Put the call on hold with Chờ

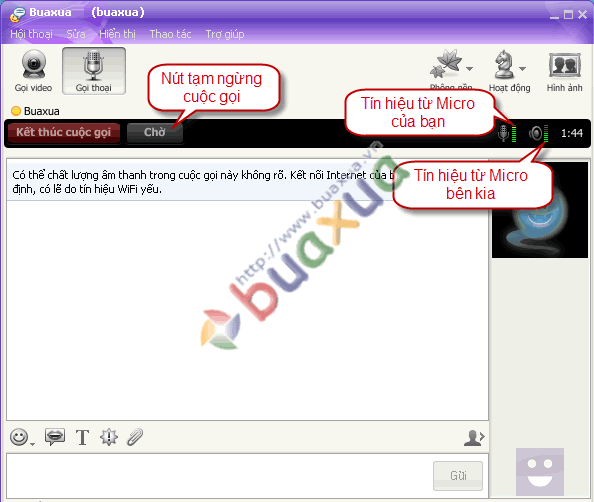(155, 133)
